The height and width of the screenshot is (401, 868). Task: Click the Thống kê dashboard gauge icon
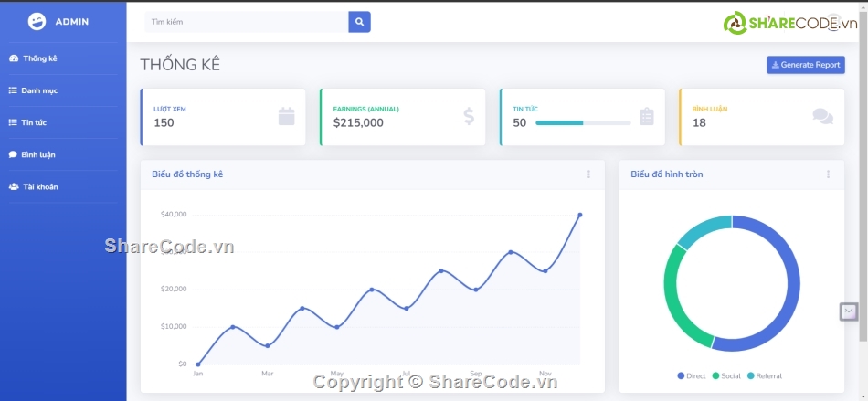[14, 58]
